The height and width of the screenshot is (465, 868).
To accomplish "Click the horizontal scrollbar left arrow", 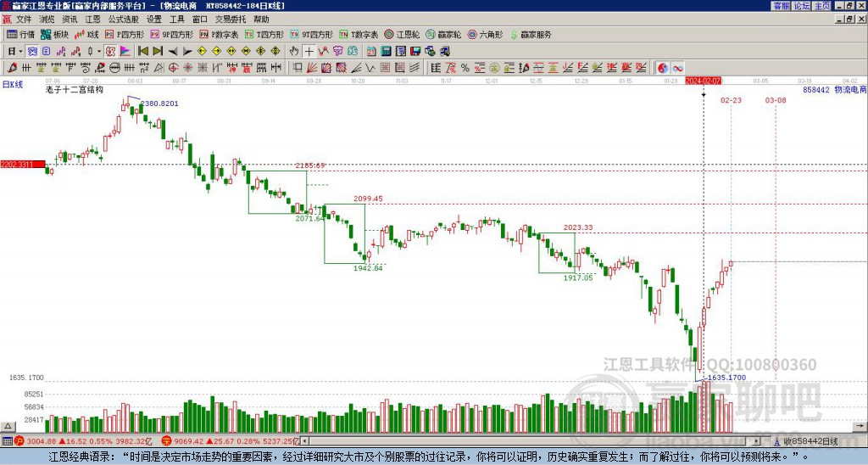I will coord(304,441).
